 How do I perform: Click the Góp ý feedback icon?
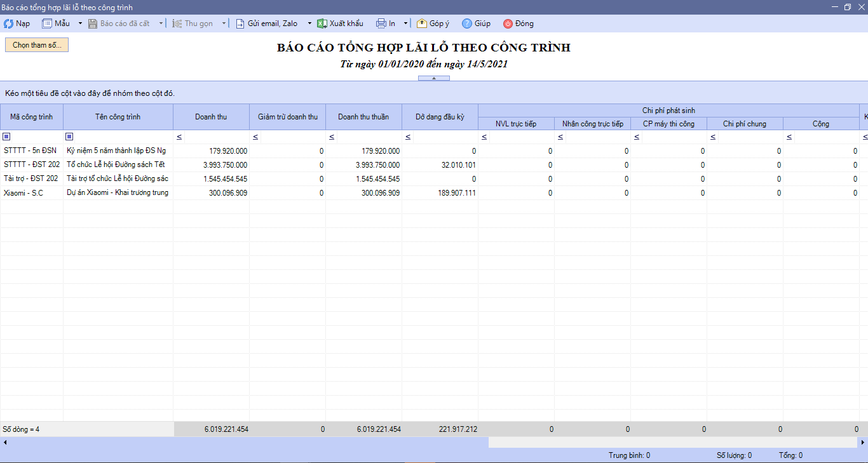[422, 23]
